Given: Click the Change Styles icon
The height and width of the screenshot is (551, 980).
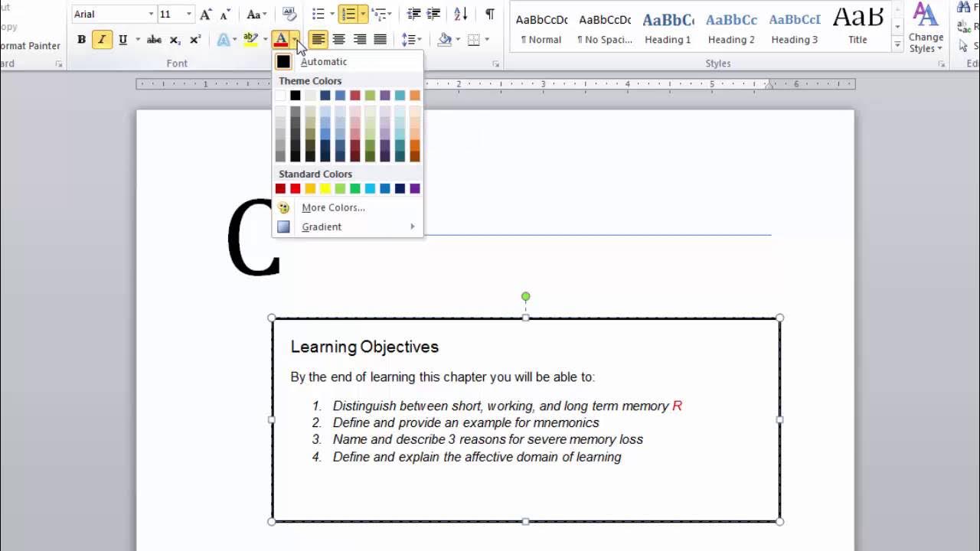Looking at the screenshot, I should pos(926,28).
